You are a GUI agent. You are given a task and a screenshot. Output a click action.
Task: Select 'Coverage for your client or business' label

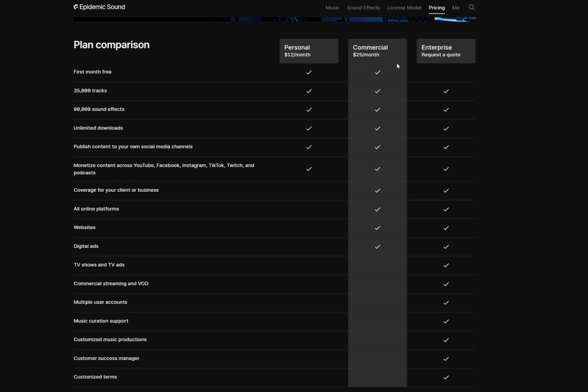[116, 190]
